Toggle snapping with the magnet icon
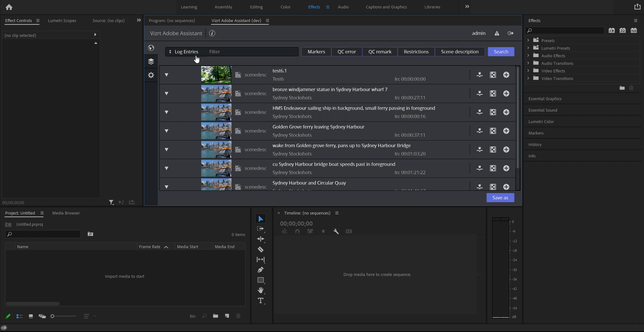Viewport: 644px width, 332px height. coord(298,231)
